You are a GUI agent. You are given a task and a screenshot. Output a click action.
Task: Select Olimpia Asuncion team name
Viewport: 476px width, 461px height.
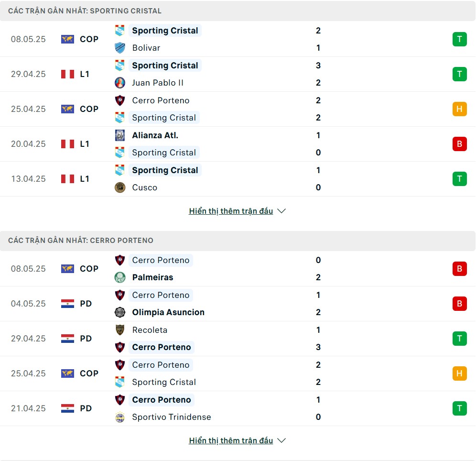coord(168,312)
